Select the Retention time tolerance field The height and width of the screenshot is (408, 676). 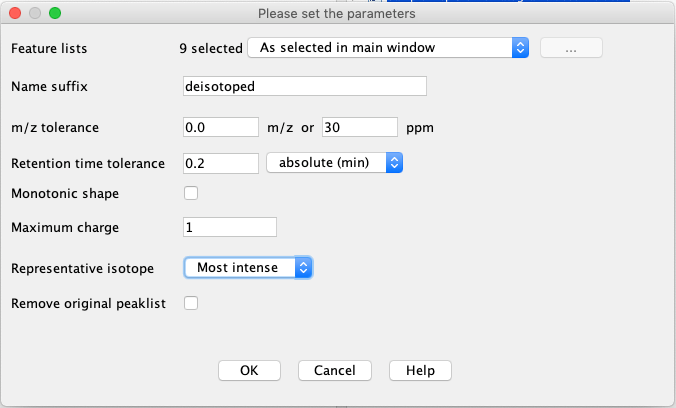221,162
